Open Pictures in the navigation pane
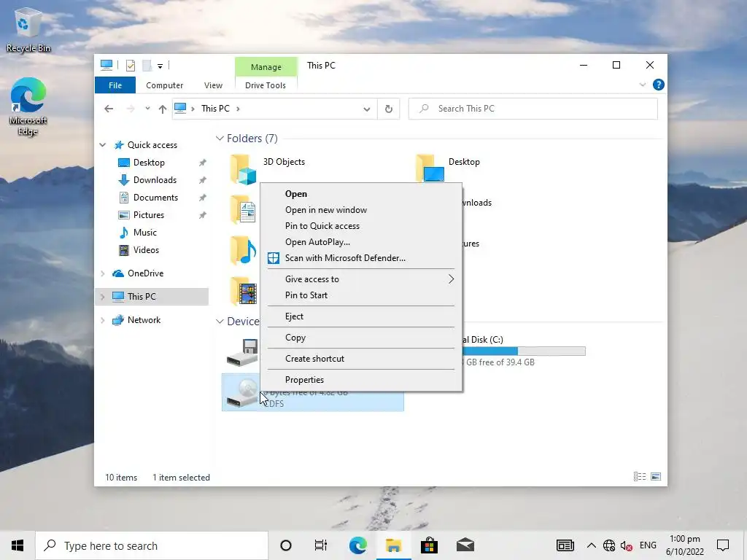The height and width of the screenshot is (560, 747). (141, 215)
